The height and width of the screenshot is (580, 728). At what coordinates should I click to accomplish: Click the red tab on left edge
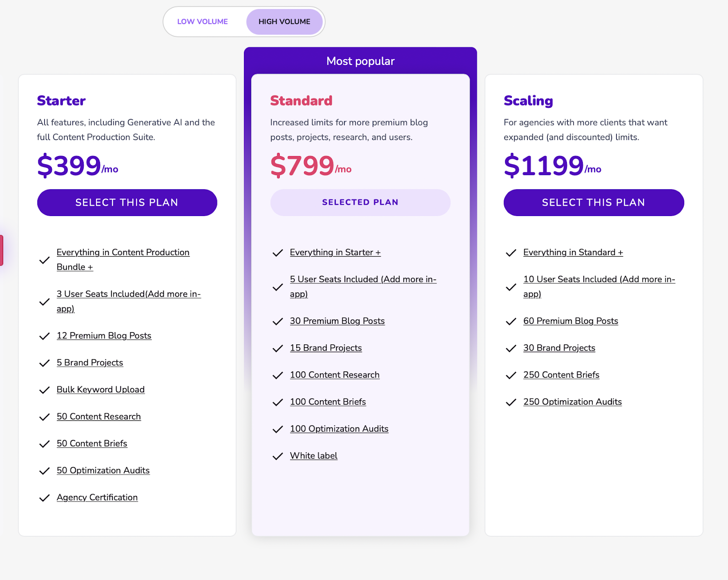(x=1, y=250)
